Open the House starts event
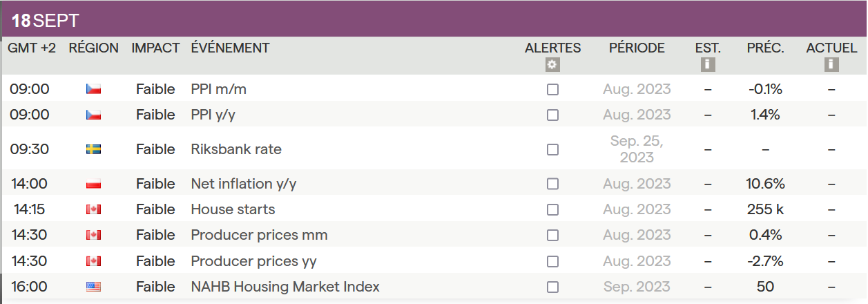Viewport: 868px width, 304px height. [233, 209]
